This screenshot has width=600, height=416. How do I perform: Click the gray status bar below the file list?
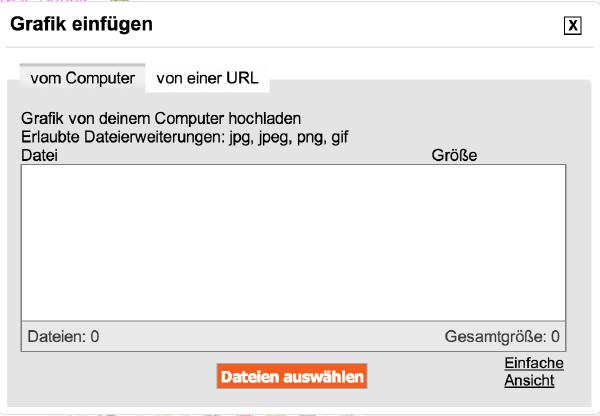tap(293, 336)
